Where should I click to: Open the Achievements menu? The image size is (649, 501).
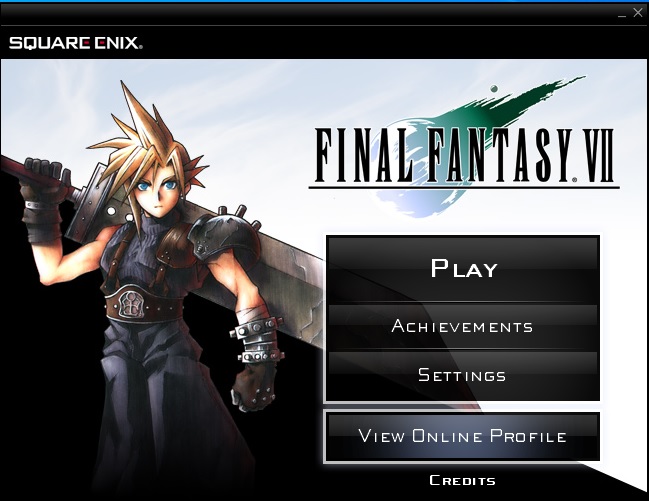pos(464,326)
